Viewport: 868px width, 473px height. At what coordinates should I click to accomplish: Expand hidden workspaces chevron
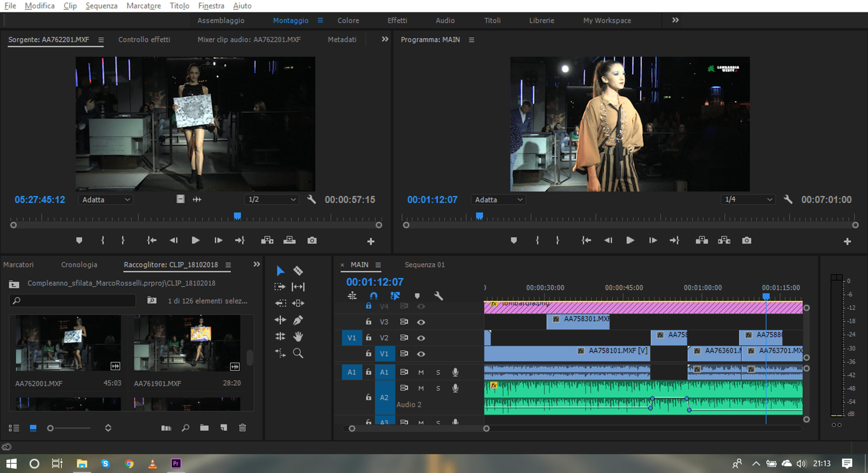(676, 20)
